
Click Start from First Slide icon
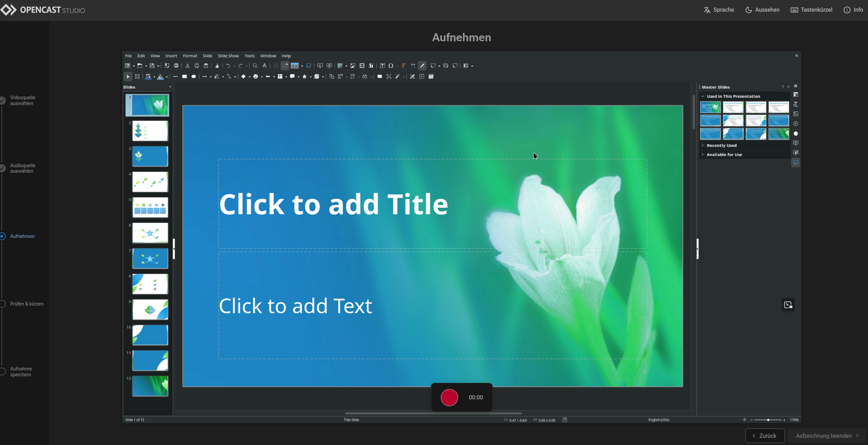pyautogui.click(x=320, y=66)
